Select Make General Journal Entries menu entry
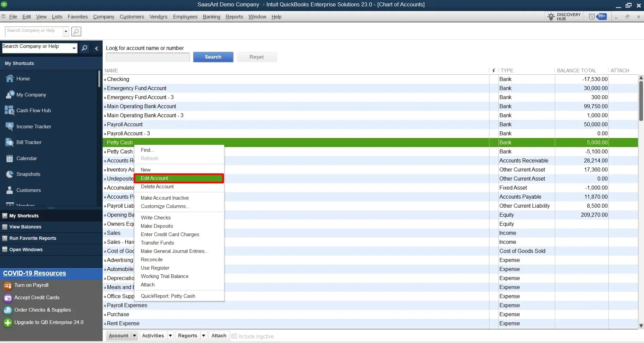This screenshot has height=343, width=644. 179,251
